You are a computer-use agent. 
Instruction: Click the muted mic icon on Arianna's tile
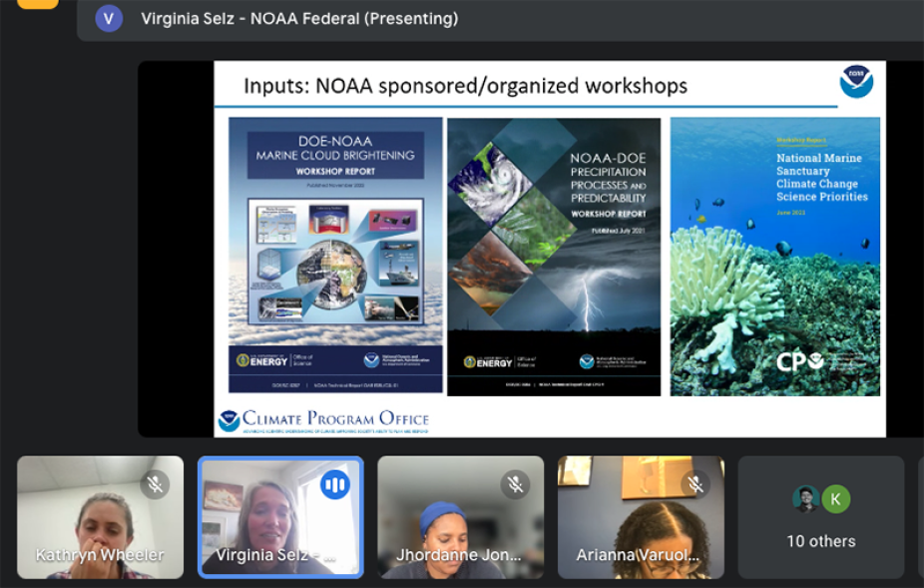point(695,485)
